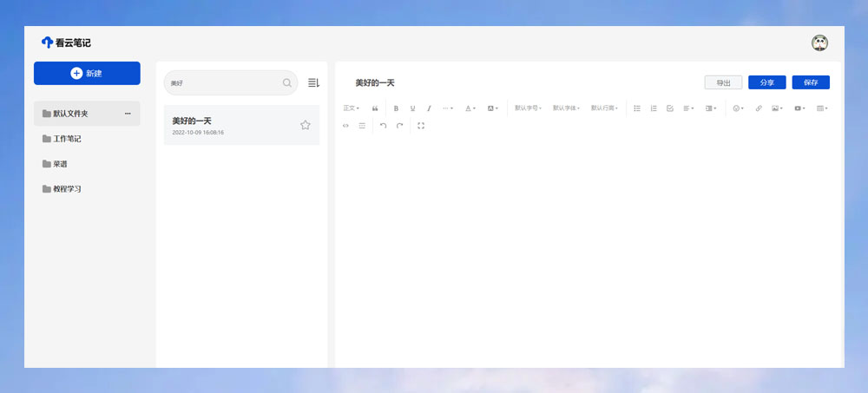Click the 导出 export button
Viewport: 868px width, 393px height.
tap(723, 82)
